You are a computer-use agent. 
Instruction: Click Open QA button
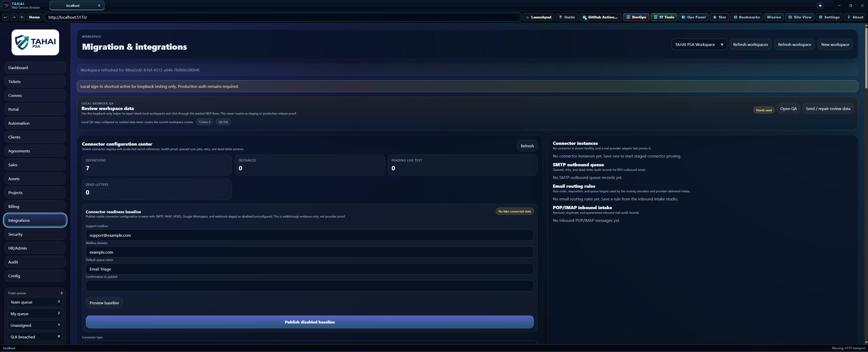[x=788, y=109]
